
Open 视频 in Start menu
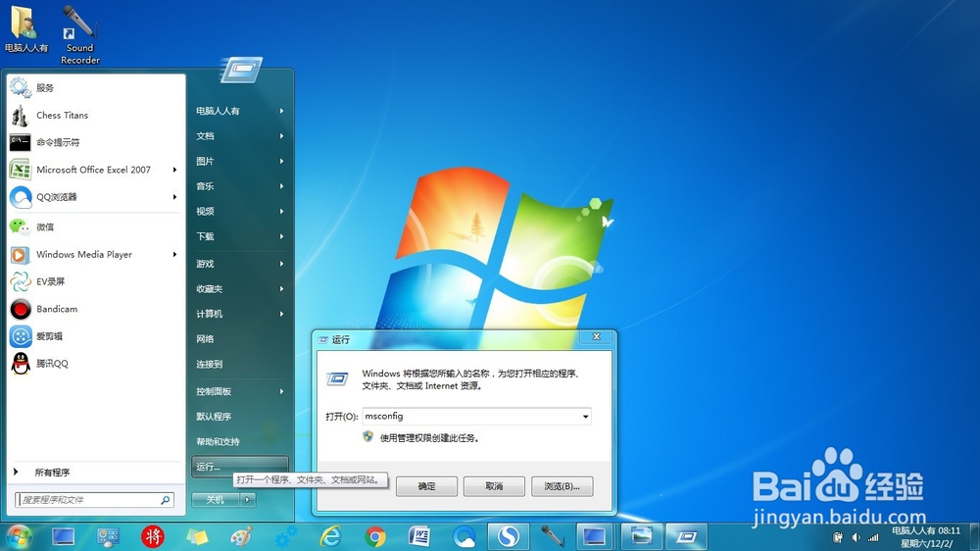click(x=240, y=212)
